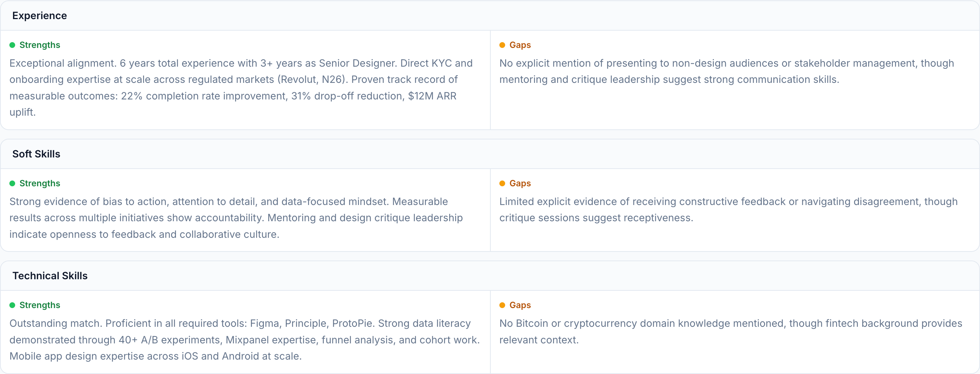
Task: Select the Gaps label under Technical Skills
Action: click(x=520, y=305)
